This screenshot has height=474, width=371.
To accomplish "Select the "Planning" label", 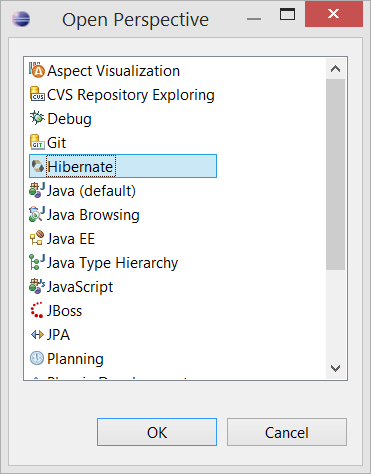I will [75, 359].
